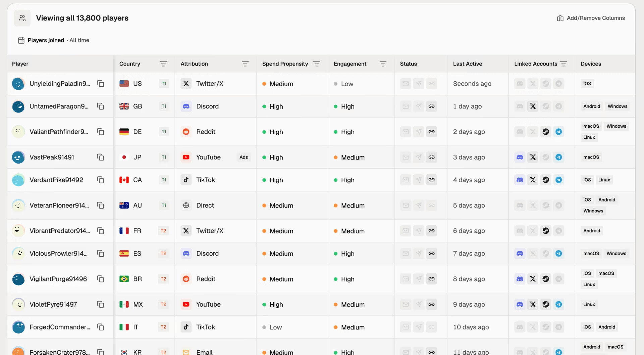The image size is (644, 355).
Task: Click '10 days ago' last active cell
Action: pyautogui.click(x=471, y=327)
